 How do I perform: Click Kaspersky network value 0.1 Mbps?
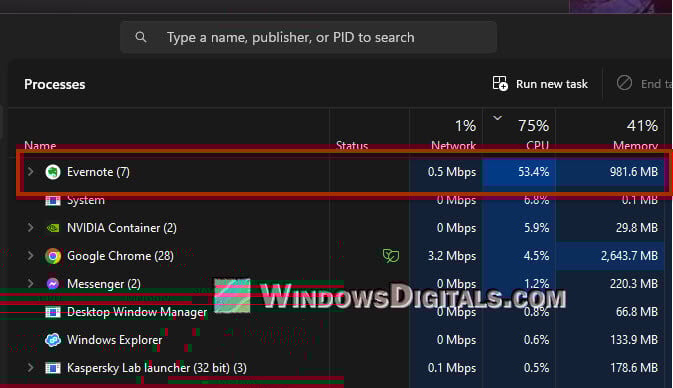452,368
